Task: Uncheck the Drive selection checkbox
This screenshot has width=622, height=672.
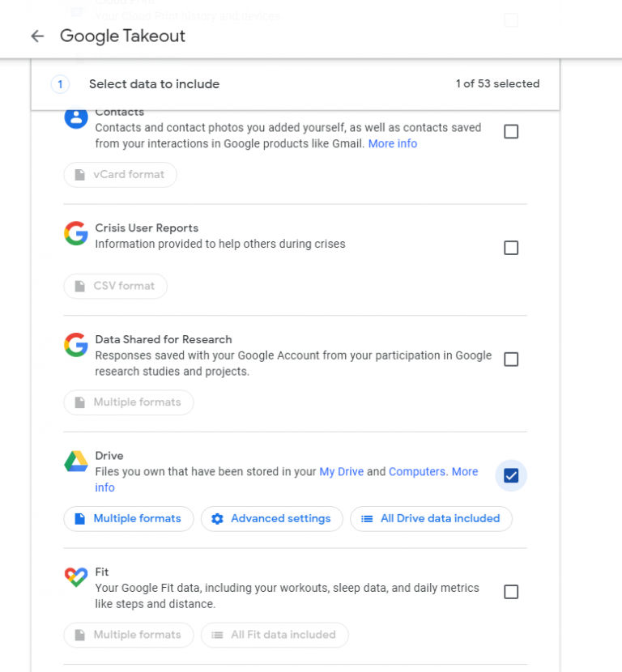Action: [510, 476]
